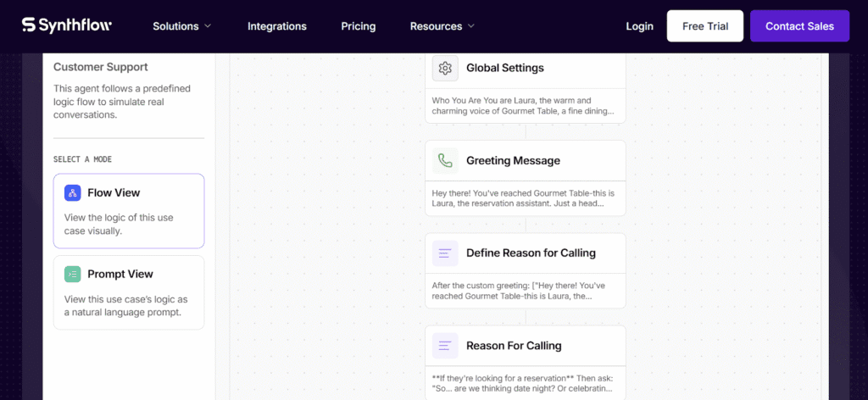The image size is (868, 400).
Task: Open the Pricing page
Action: point(359,26)
